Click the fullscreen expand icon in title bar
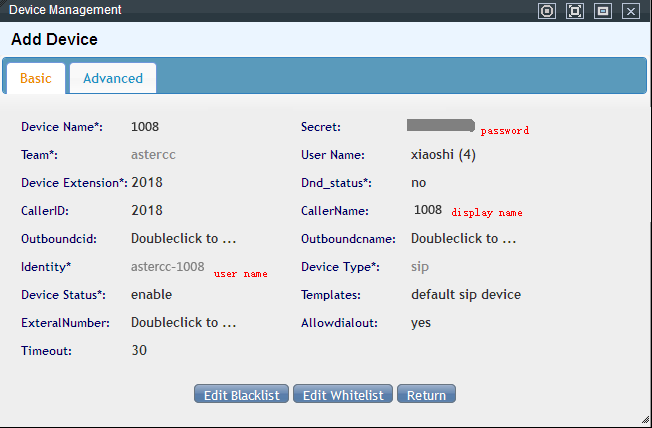Image resolution: width=652 pixels, height=428 pixels. point(574,11)
